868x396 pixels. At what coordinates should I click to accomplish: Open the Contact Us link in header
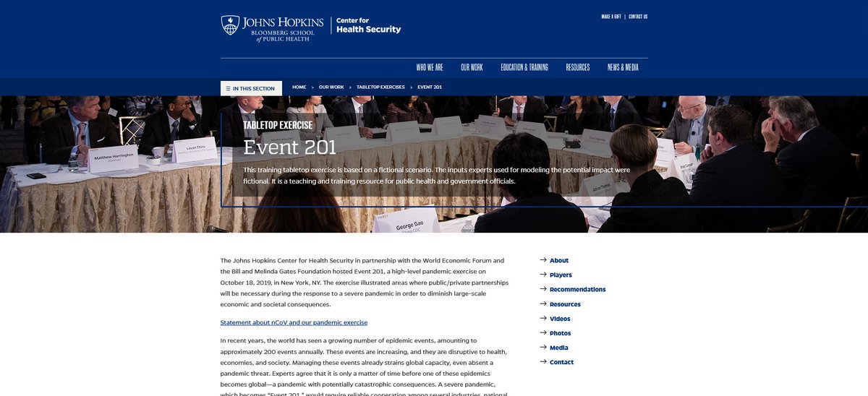tap(638, 17)
